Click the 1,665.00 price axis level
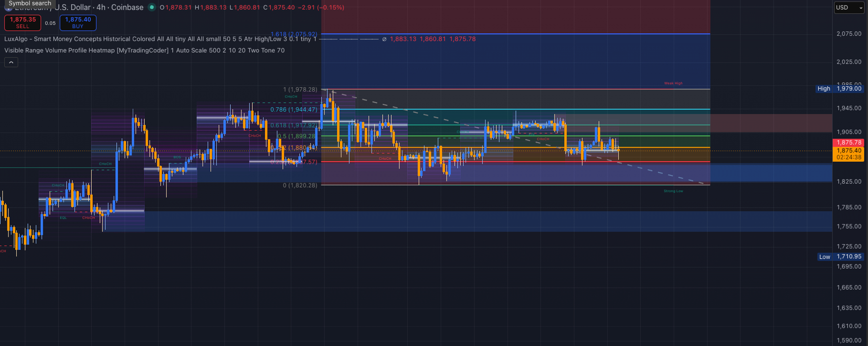Viewport: 868px width, 346px height. [849, 288]
